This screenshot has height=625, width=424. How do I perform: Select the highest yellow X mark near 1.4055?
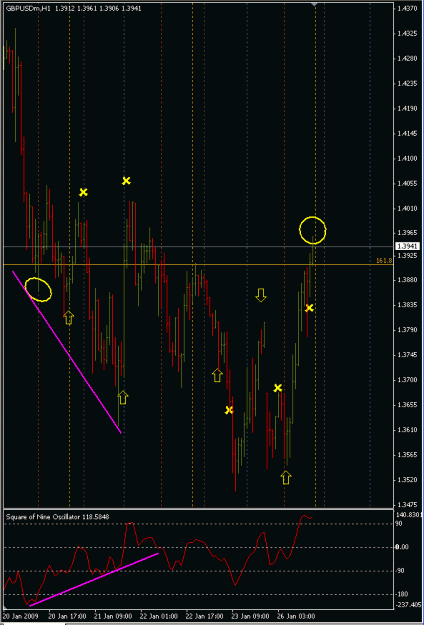point(126,181)
